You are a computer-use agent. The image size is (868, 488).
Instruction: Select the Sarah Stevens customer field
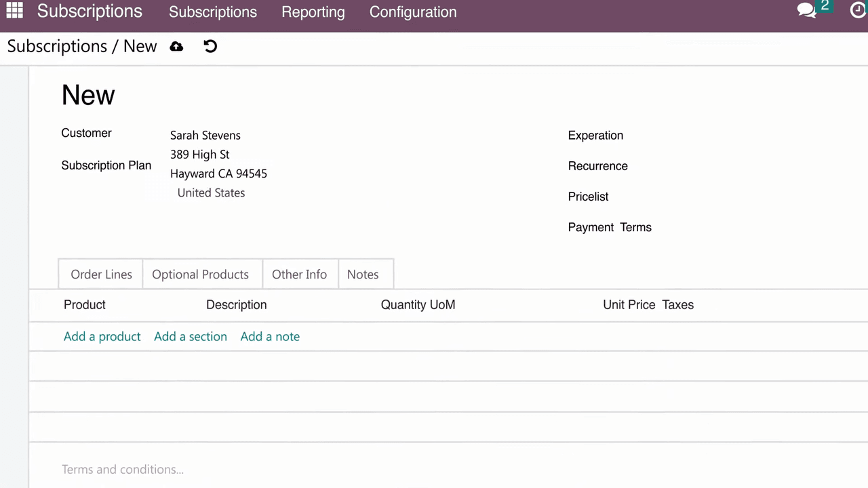[x=205, y=136]
